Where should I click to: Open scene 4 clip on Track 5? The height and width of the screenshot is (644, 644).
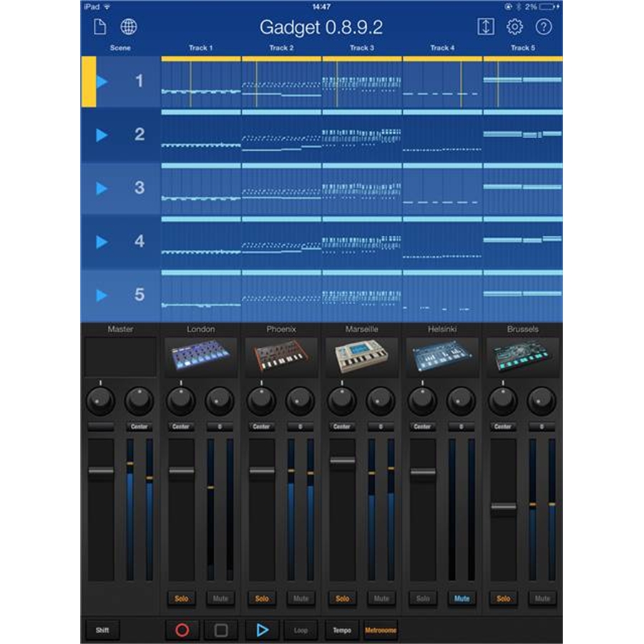click(523, 243)
